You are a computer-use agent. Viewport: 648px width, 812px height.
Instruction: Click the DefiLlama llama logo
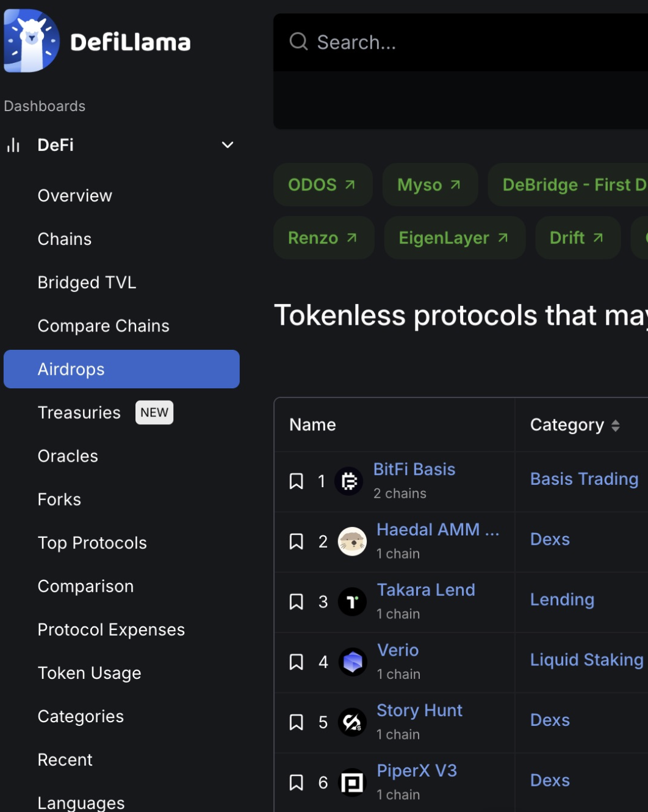32,41
